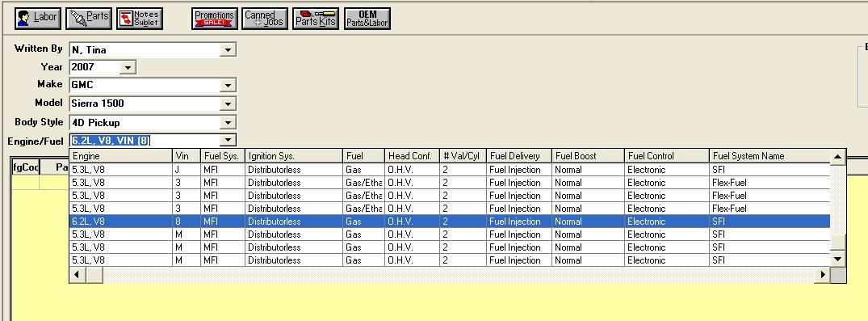Screen dimensions: 868x321
Task: Select the highlighted 6.2L V8 engine row
Action: (450, 222)
